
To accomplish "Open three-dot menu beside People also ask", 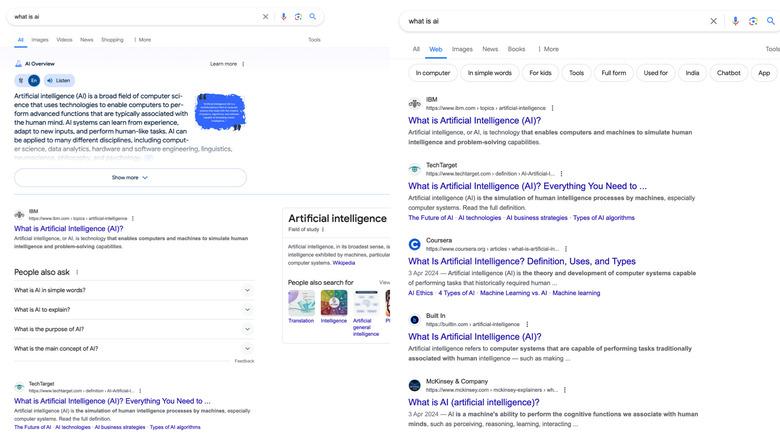I will pos(77,272).
